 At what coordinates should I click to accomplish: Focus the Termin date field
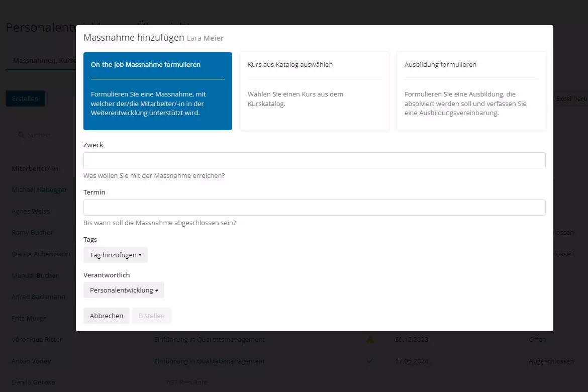314,208
